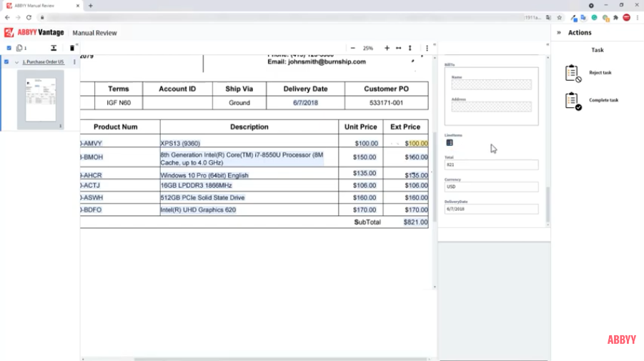Delete selected document with trash icon
Viewport: 644px width, 361px height.
(x=72, y=48)
